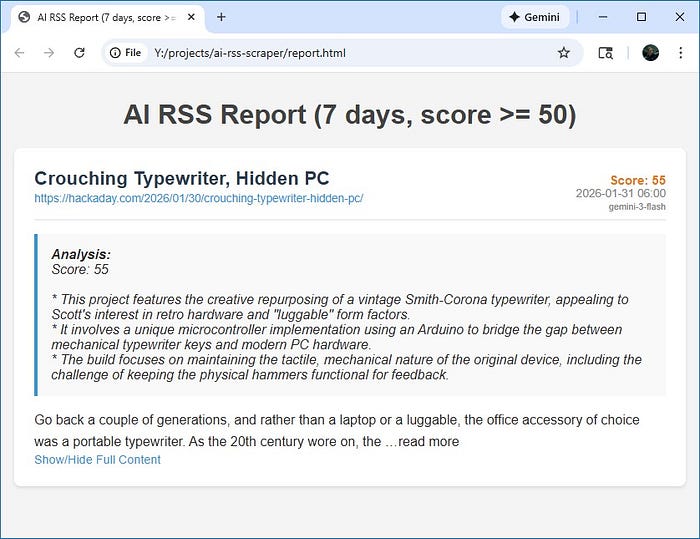Bookmark this page with the star icon

point(563,53)
